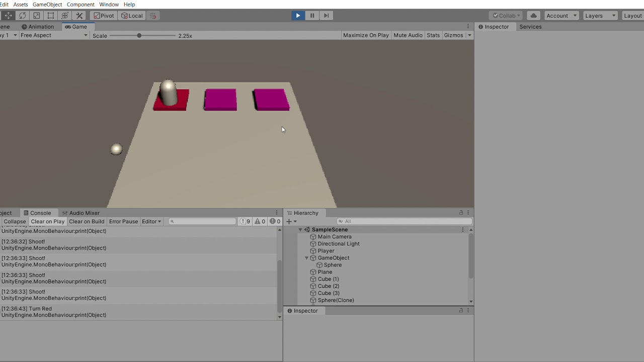The height and width of the screenshot is (362, 644).
Task: Open Gizmos dropdown arrow
Action: click(x=469, y=35)
